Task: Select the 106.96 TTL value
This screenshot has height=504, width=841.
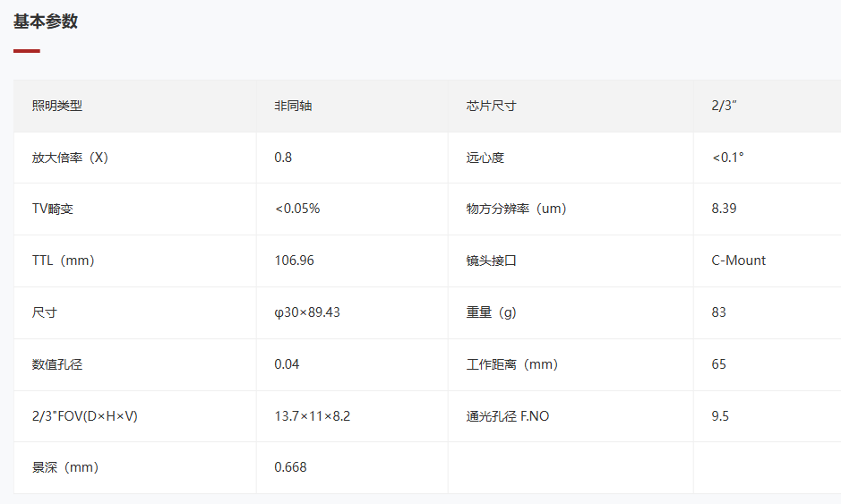Action: click(x=294, y=260)
